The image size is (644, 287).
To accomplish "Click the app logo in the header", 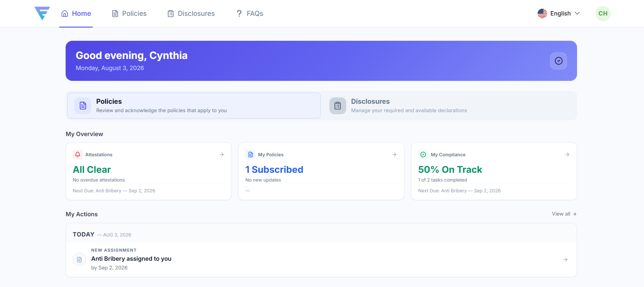I will pos(42,13).
